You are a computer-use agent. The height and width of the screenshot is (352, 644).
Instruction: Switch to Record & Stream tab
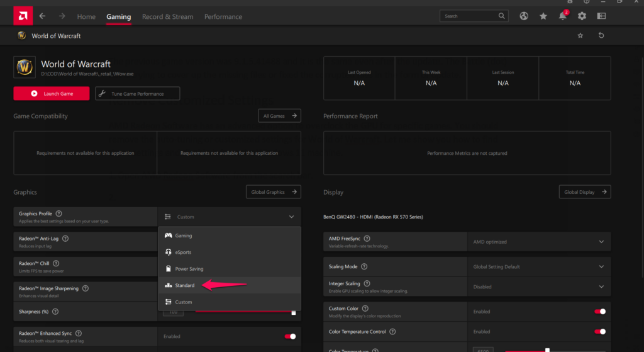click(167, 16)
